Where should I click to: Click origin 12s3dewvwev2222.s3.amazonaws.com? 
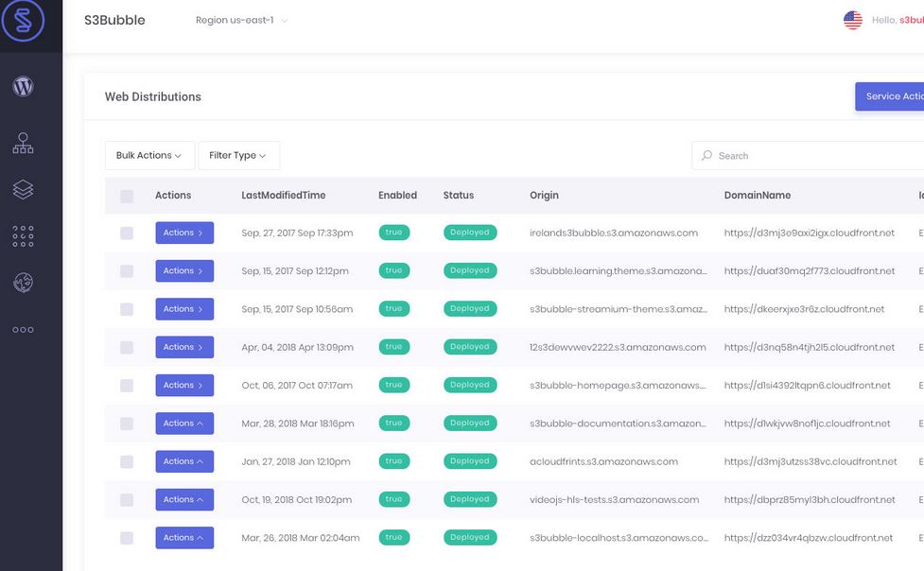click(618, 347)
